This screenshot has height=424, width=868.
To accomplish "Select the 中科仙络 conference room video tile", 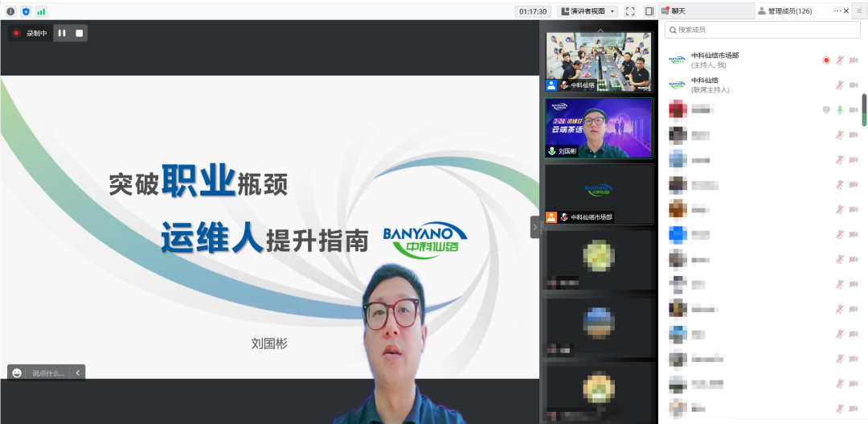I will click(x=600, y=61).
